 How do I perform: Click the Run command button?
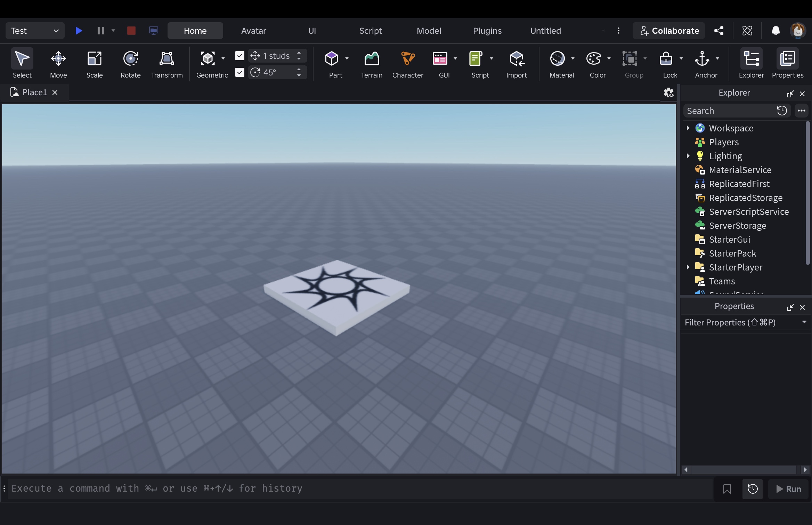[788, 489]
